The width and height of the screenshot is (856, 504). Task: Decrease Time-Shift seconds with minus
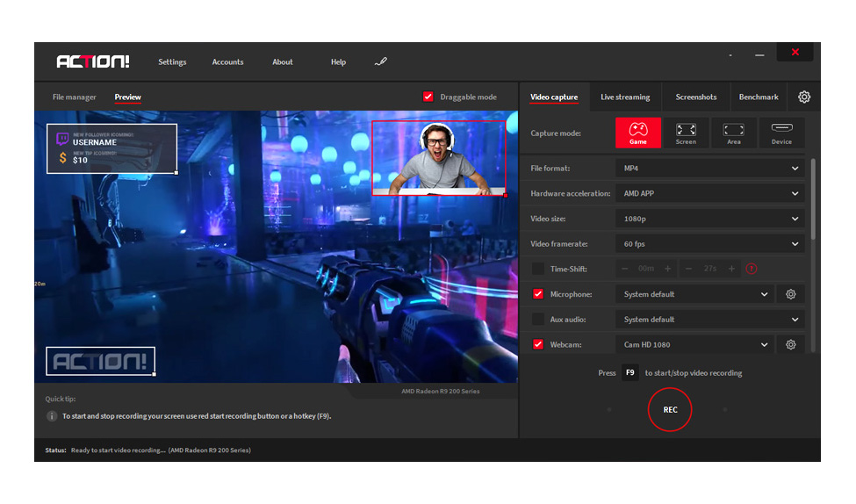tap(688, 269)
